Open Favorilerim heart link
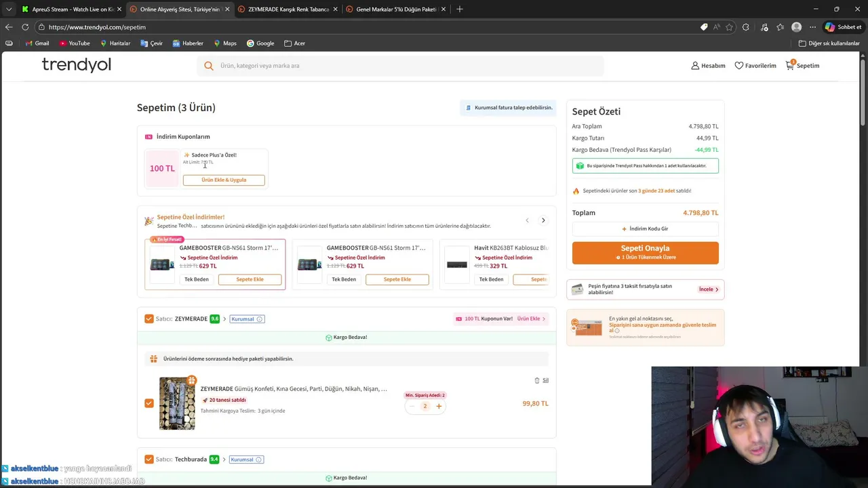The width and height of the screenshot is (868, 488). 755,66
